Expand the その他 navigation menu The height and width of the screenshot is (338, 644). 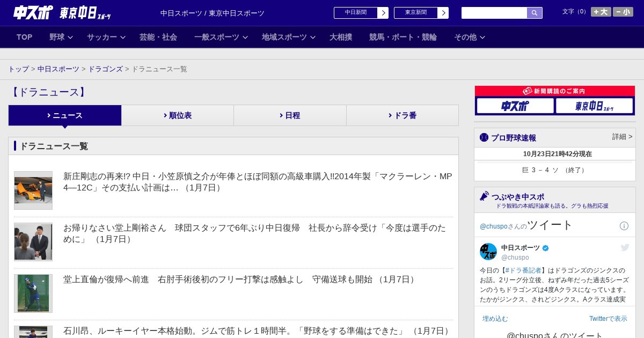(470, 37)
